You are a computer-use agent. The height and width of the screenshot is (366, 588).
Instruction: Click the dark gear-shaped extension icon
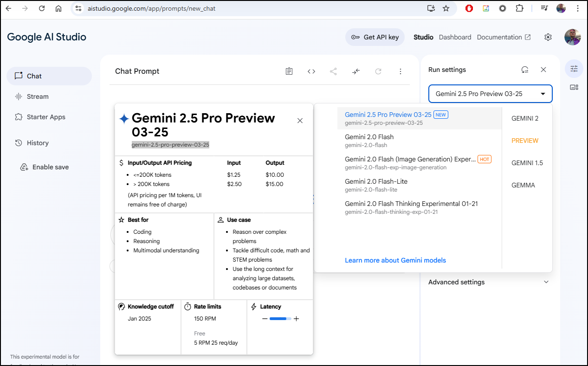coord(503,8)
